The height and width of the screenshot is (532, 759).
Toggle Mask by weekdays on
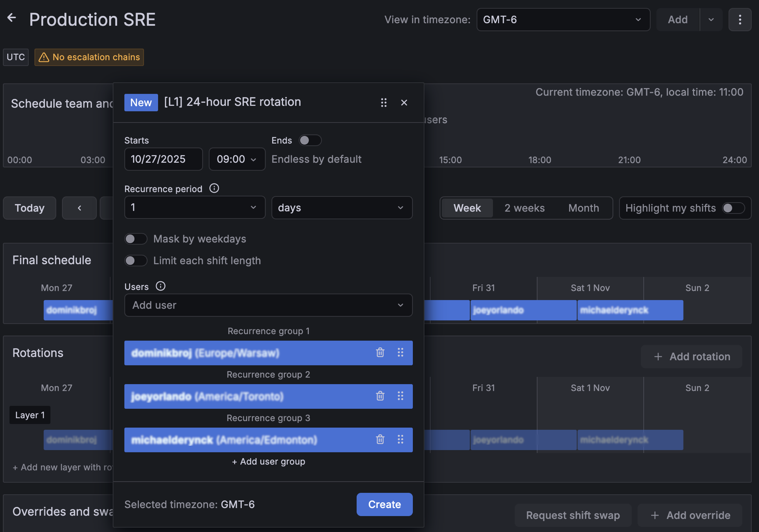point(136,239)
